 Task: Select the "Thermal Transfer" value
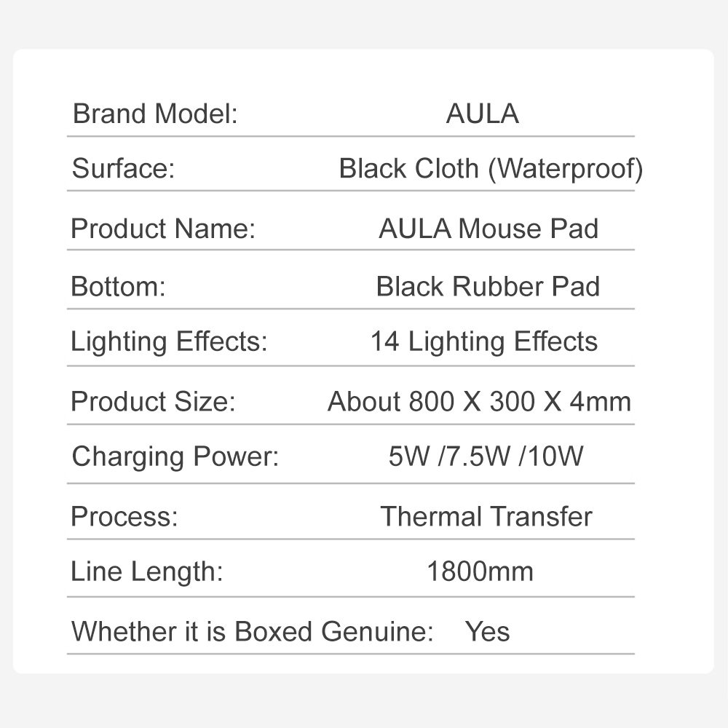click(x=486, y=516)
